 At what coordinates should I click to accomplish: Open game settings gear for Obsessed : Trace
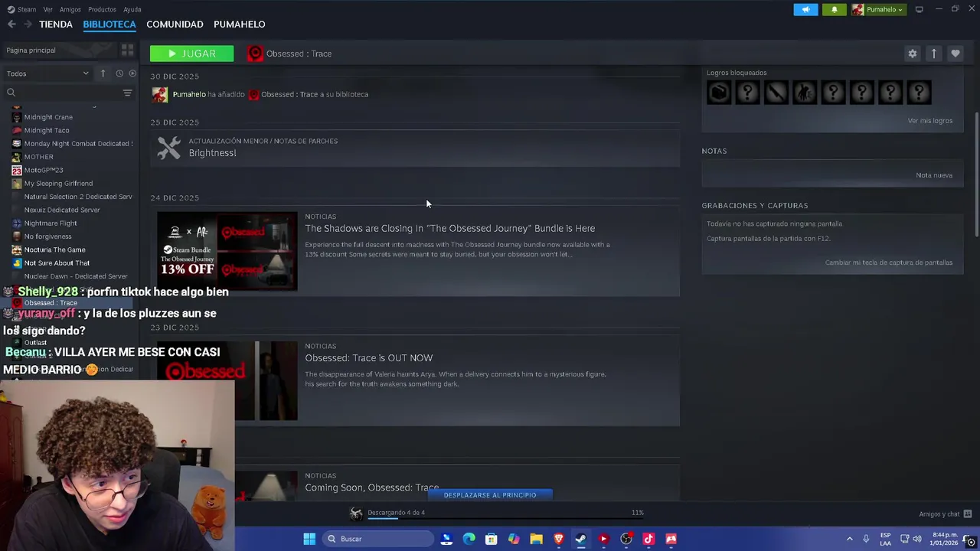click(x=912, y=54)
